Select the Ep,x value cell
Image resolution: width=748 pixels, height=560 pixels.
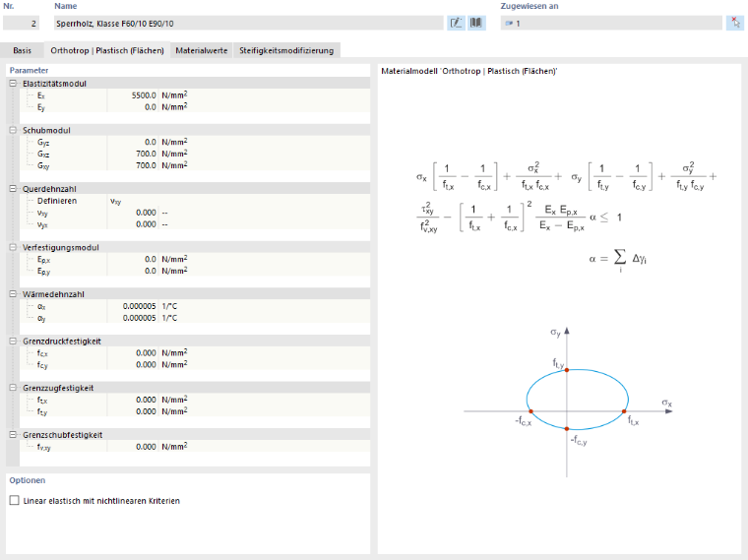pos(133,259)
